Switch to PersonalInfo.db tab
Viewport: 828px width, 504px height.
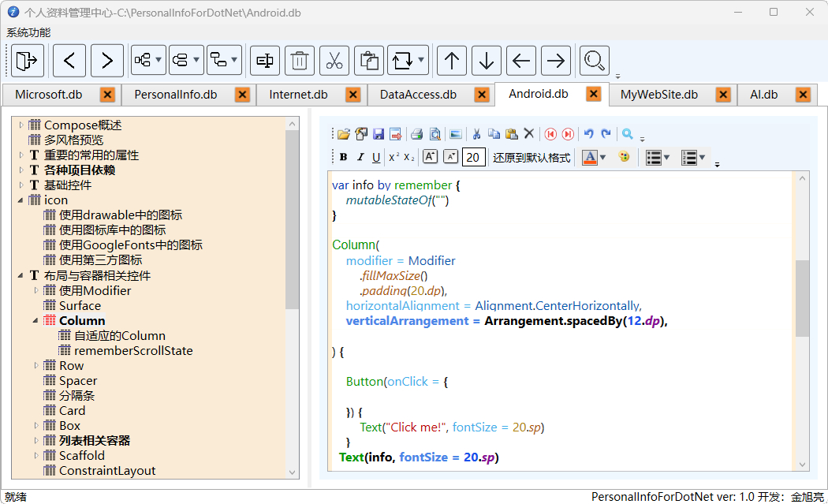(175, 95)
